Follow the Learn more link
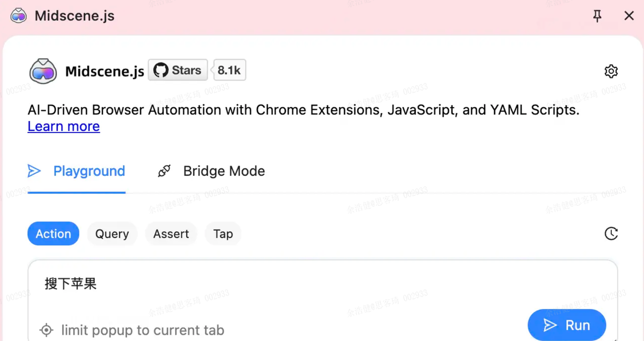 click(63, 126)
